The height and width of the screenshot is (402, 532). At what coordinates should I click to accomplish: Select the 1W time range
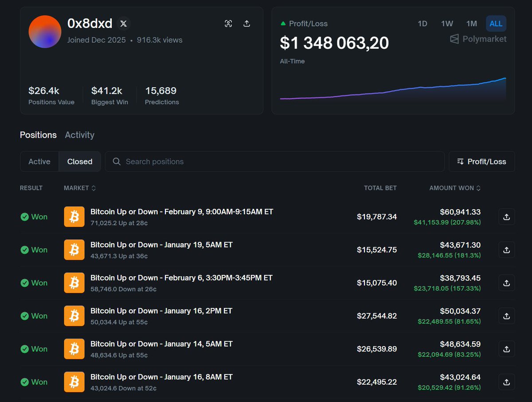click(446, 23)
